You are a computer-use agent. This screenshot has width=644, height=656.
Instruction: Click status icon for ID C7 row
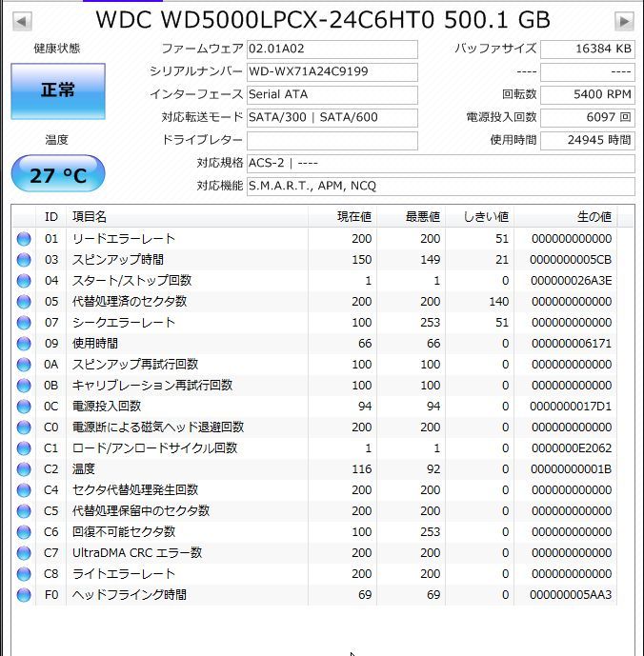(x=24, y=552)
